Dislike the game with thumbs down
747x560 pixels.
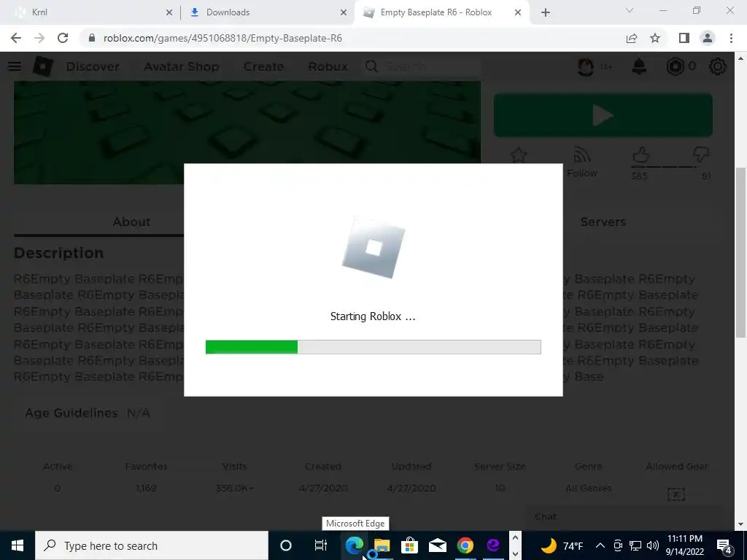click(x=701, y=155)
